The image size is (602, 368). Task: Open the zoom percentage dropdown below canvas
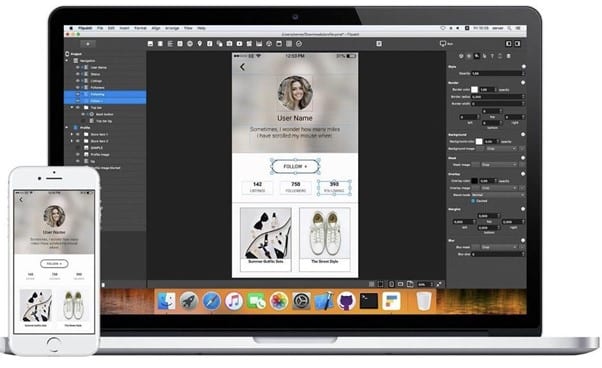point(425,284)
